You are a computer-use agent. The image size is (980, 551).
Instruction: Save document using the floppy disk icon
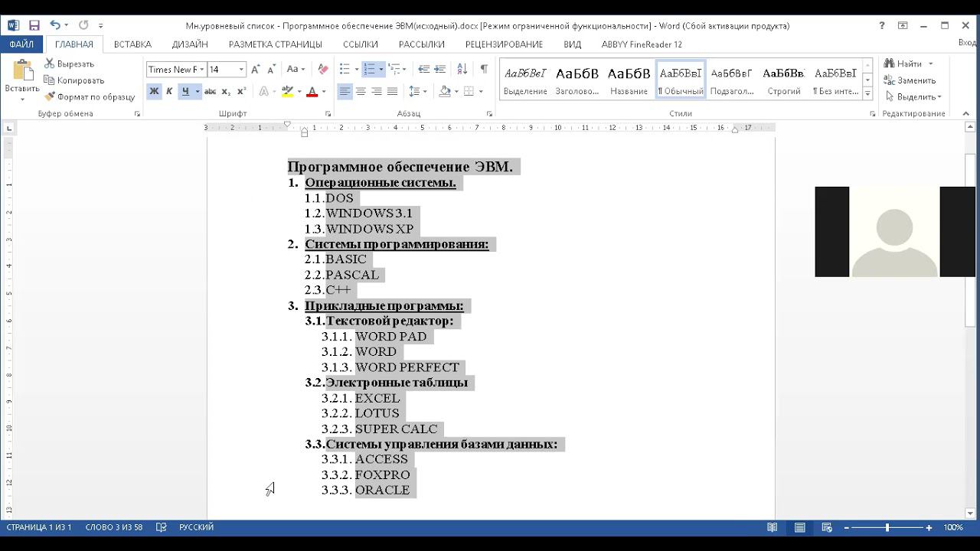tap(34, 25)
